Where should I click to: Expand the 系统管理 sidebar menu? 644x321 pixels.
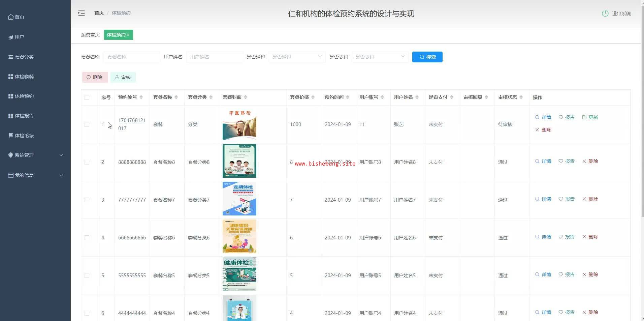coord(35,155)
